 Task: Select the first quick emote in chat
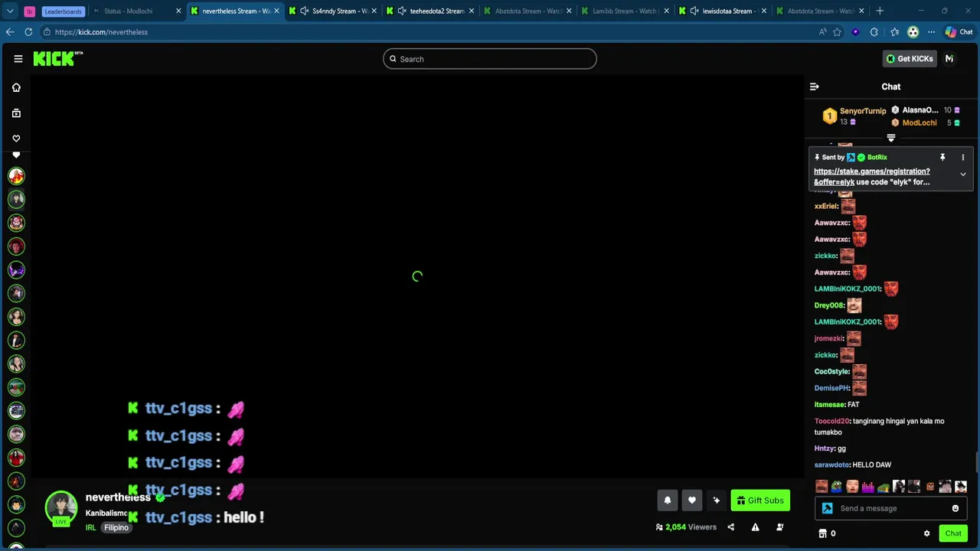[x=822, y=487]
